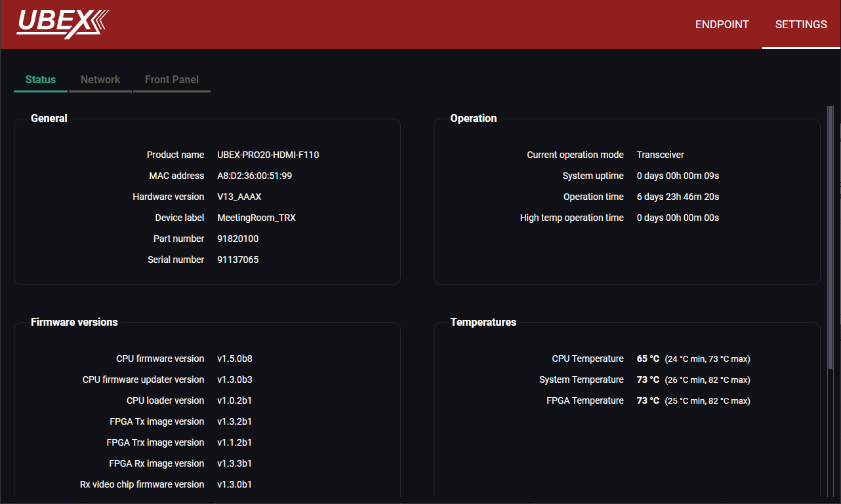Select FPGA Tx image version v1.3.2b1
The image size is (841, 504).
tap(235, 421)
